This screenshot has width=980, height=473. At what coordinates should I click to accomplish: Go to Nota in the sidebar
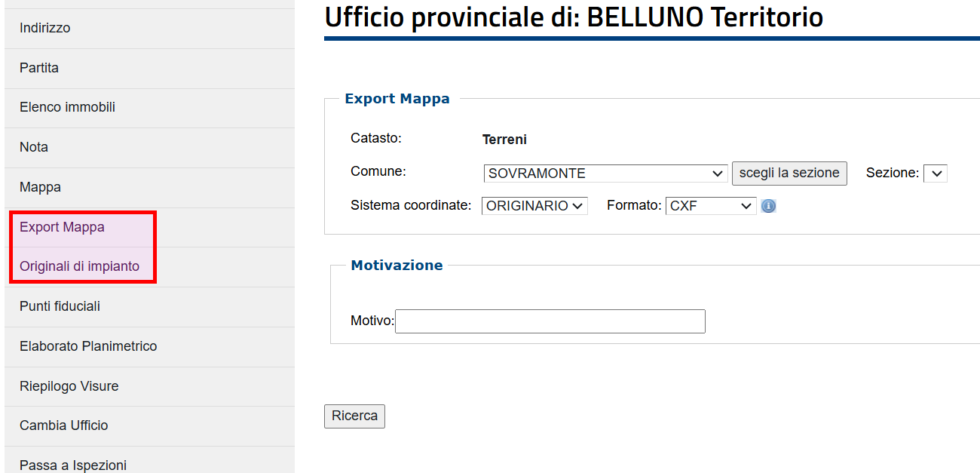[x=149, y=148]
